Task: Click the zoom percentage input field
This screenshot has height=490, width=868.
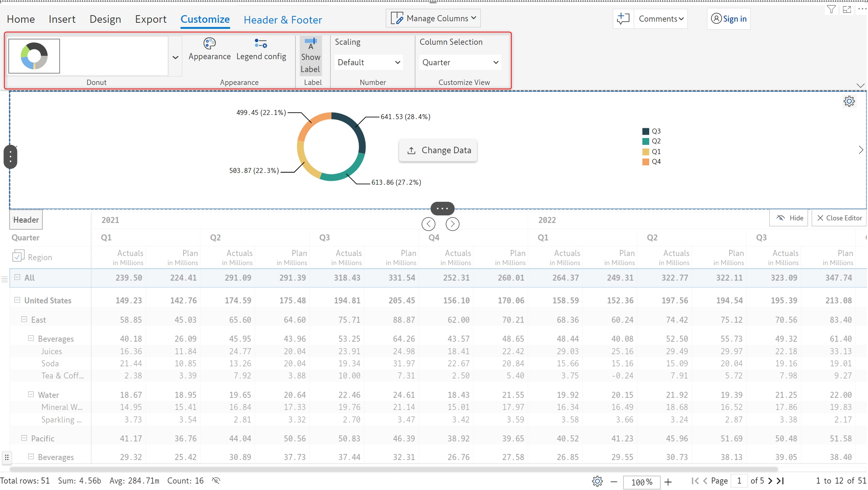Action: tap(641, 482)
